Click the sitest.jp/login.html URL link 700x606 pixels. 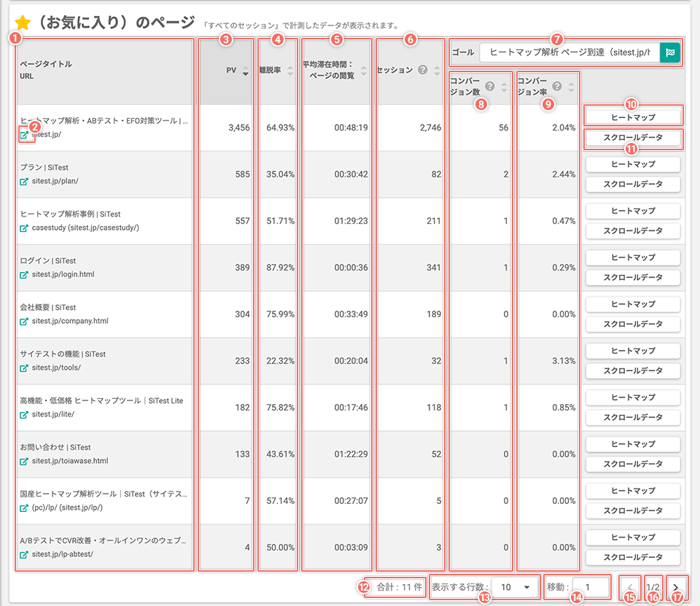pyautogui.click(x=63, y=275)
